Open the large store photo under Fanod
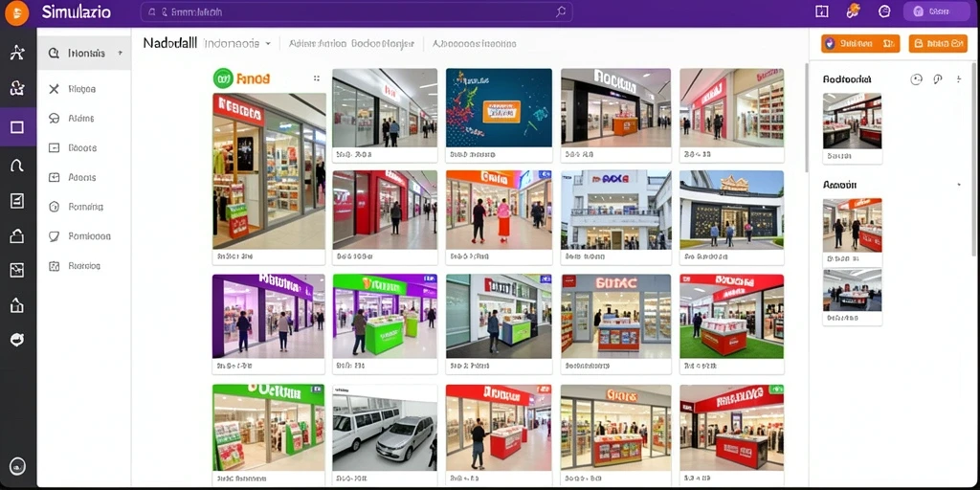 pos(269,170)
